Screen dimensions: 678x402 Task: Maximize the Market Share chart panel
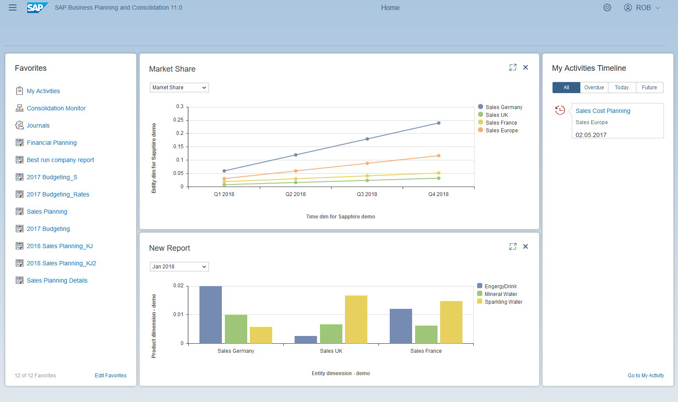[x=513, y=67]
